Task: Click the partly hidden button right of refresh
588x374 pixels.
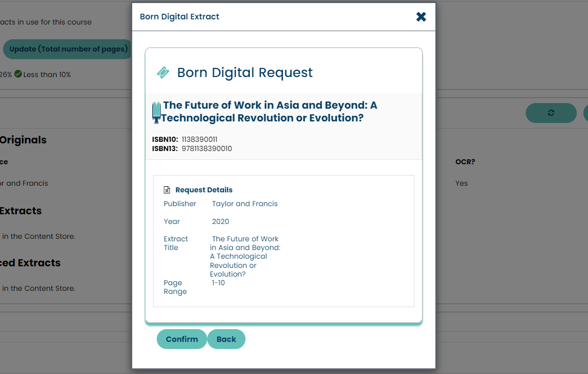Action: 585,113
